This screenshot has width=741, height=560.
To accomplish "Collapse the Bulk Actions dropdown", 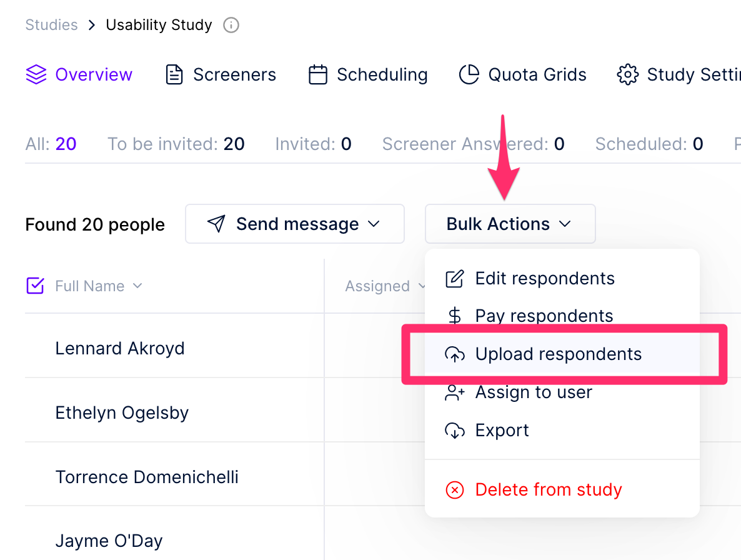I will click(510, 224).
